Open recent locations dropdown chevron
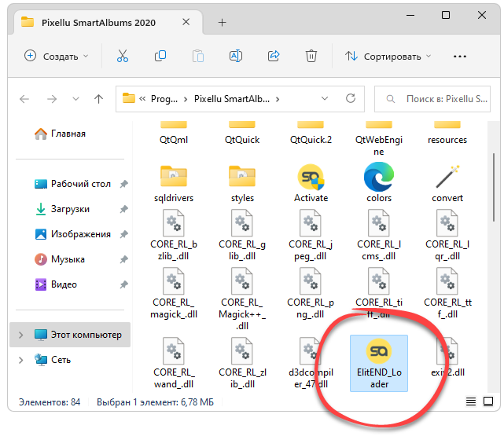Viewport: 504px width, 440px height. pyautogui.click(x=75, y=98)
